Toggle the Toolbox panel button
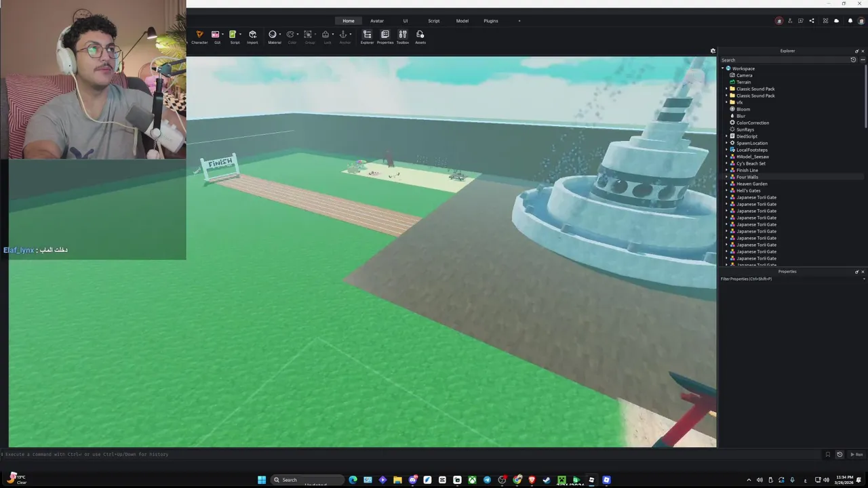 coord(403,37)
